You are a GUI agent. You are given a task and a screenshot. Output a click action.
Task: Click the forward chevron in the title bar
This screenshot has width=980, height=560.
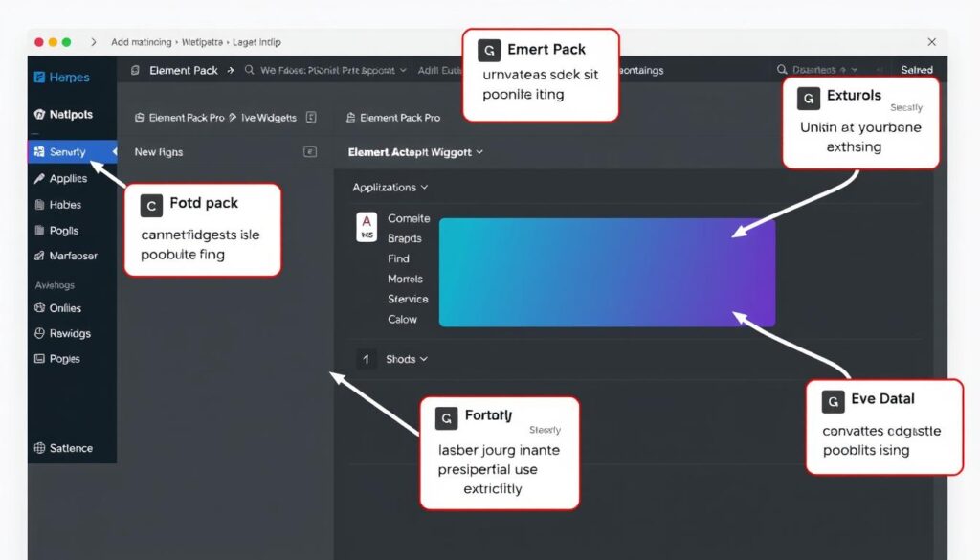tap(93, 42)
